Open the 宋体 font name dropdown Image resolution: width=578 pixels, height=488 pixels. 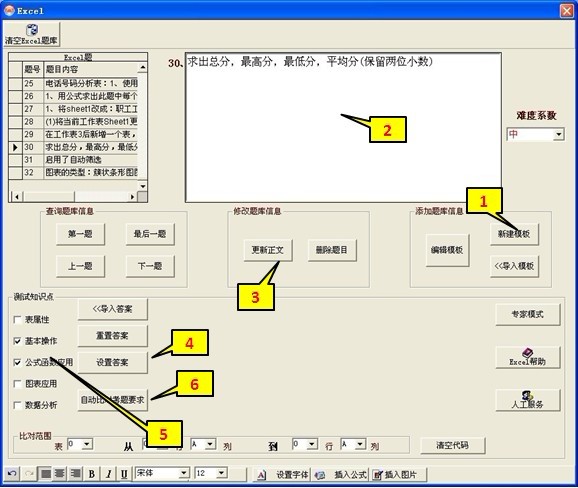click(184, 473)
